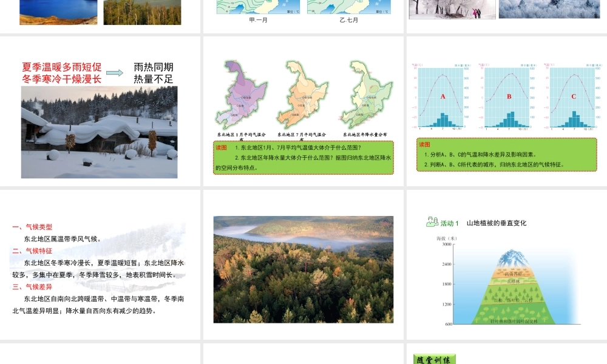Click the 岳桦林 zone label
Screen dimensions: 607x364
[514, 281]
